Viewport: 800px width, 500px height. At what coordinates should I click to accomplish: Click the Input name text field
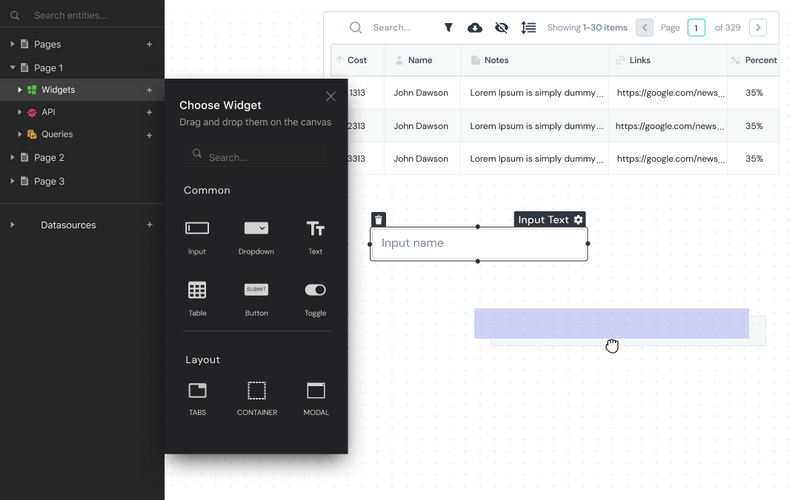click(479, 243)
